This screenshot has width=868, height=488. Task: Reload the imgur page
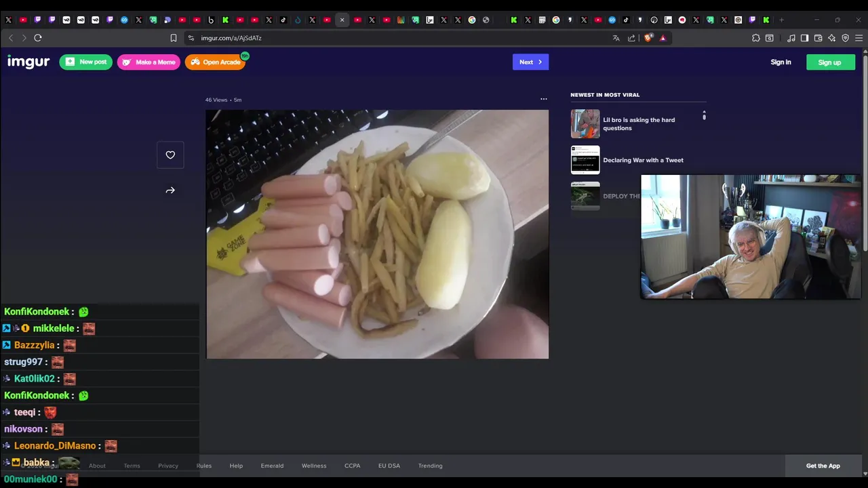pyautogui.click(x=38, y=38)
